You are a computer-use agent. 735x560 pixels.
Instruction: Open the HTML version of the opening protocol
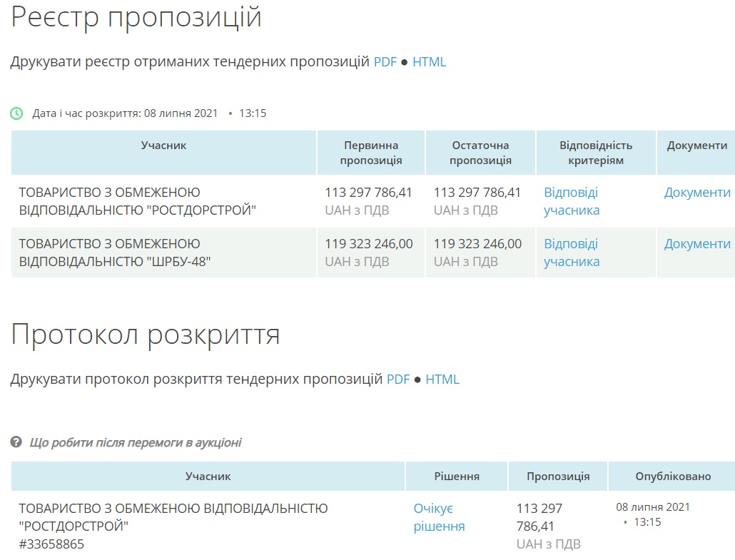(x=442, y=380)
